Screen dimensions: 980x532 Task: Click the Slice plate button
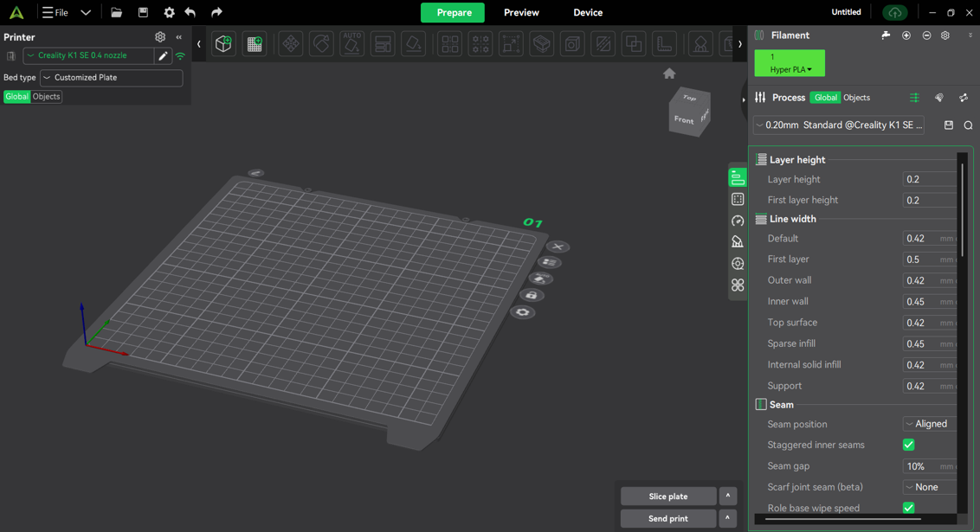(667, 496)
